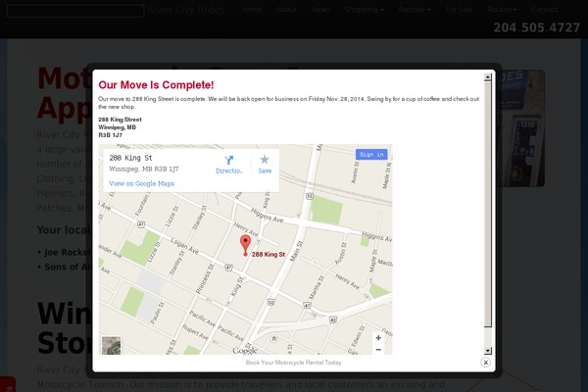Click the scroll up arrow in popup

click(x=488, y=75)
